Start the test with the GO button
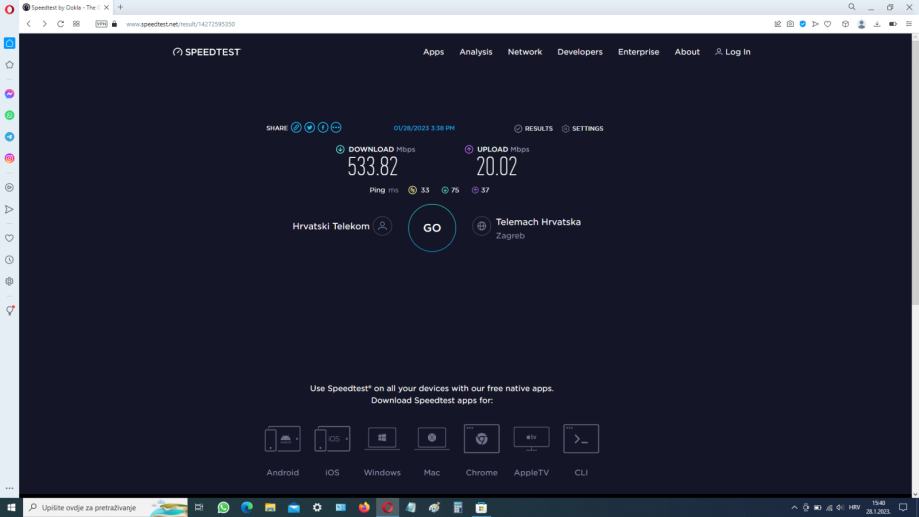 pos(432,228)
